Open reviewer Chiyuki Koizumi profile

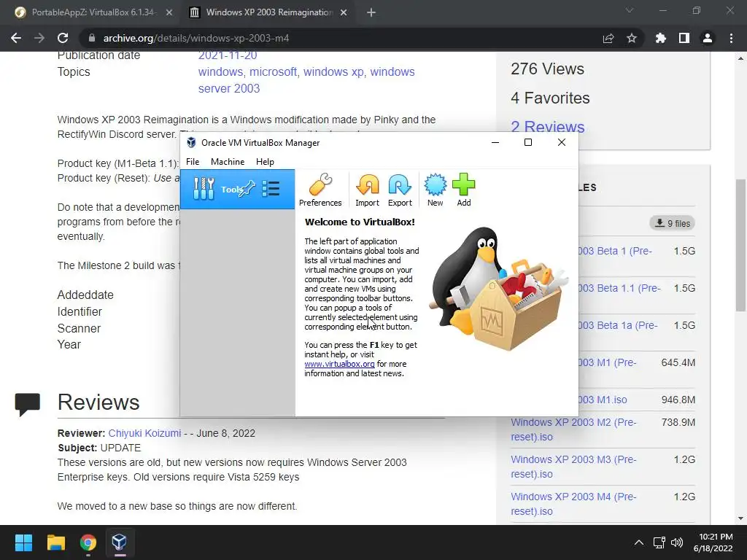144,433
